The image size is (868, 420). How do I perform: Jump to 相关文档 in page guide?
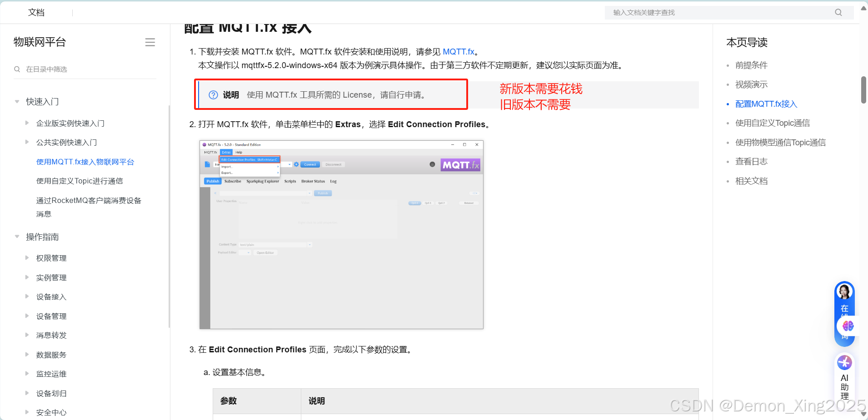pyautogui.click(x=751, y=181)
